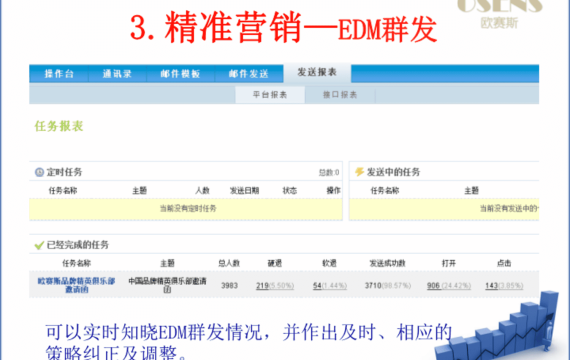This screenshot has width=570, height=360.
Task: Open the click count 143 link
Action: [491, 286]
